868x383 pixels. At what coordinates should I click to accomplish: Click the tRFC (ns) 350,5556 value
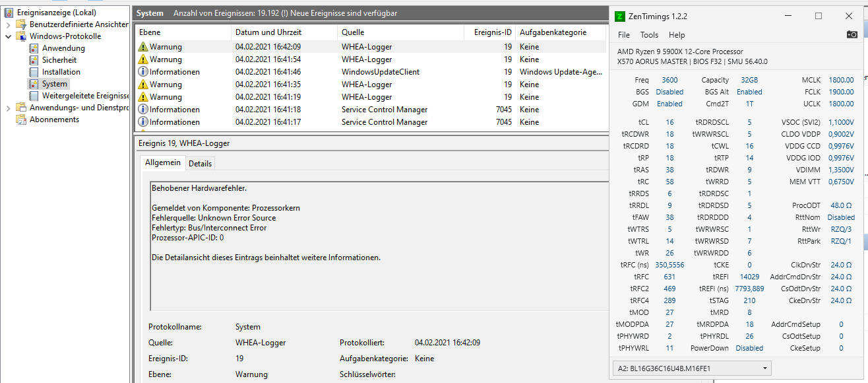point(669,265)
